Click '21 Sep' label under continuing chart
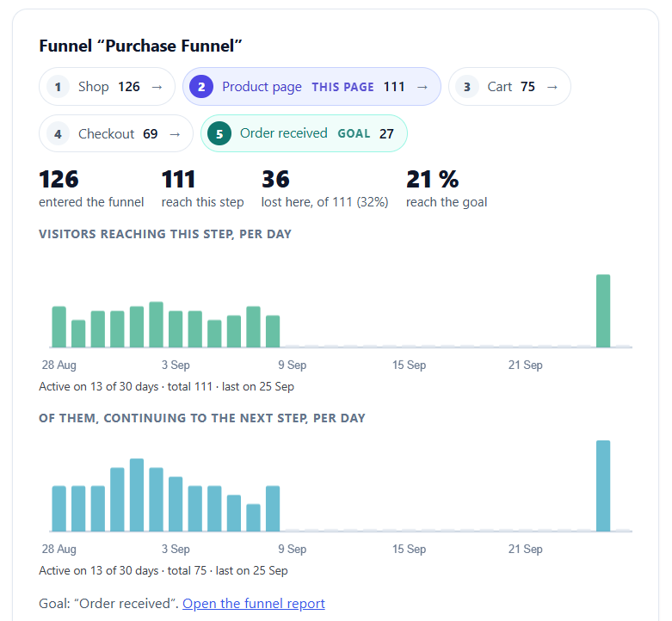 coord(526,549)
